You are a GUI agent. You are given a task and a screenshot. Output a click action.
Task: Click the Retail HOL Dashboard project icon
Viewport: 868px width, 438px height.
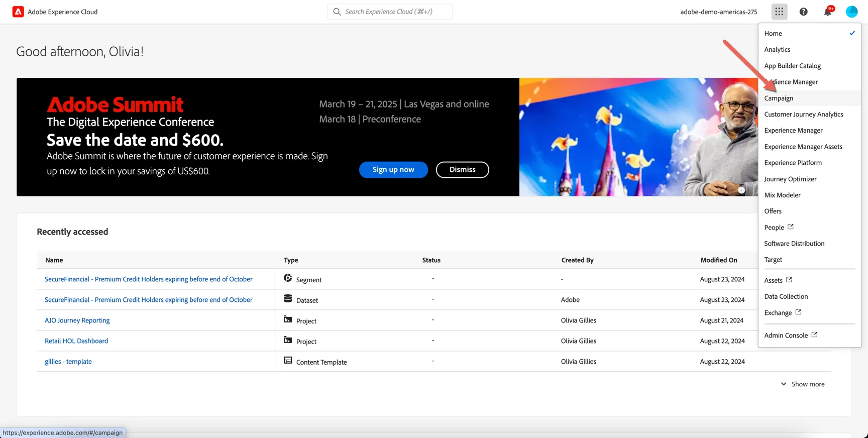[288, 340]
